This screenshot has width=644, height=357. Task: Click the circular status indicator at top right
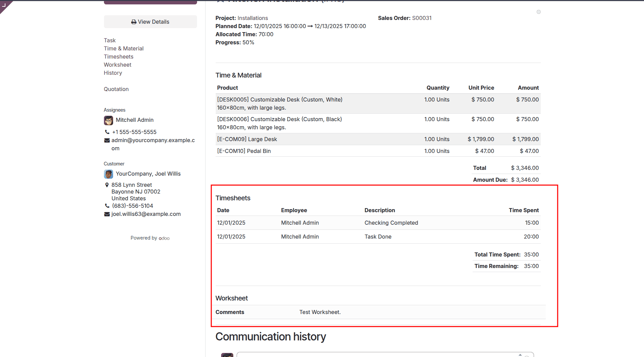pos(539,12)
